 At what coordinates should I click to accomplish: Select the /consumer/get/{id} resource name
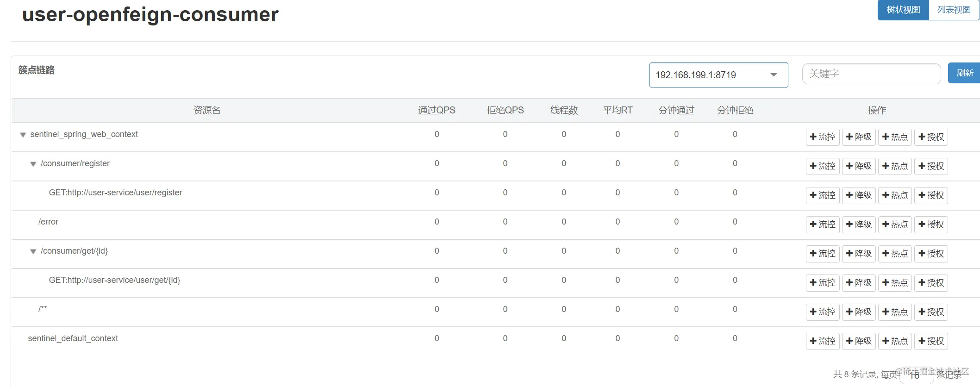point(74,251)
